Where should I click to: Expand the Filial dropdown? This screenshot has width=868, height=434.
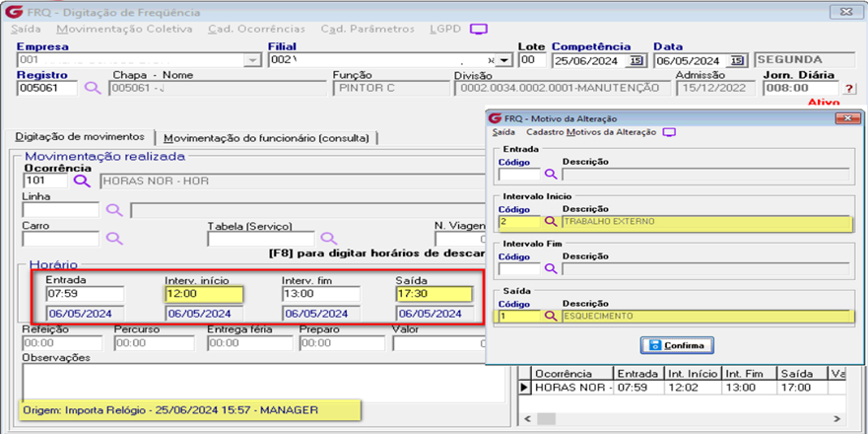(504, 60)
